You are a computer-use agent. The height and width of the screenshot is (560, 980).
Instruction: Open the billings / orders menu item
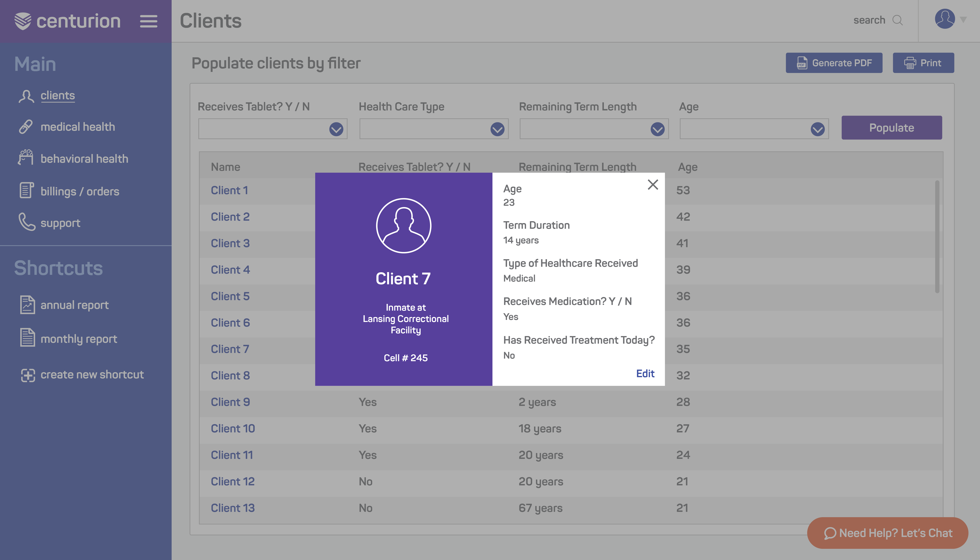point(80,192)
